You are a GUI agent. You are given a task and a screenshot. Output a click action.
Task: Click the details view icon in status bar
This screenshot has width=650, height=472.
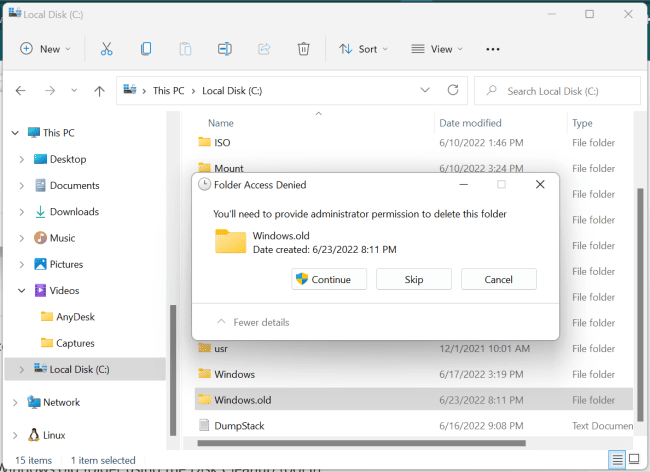pyautogui.click(x=617, y=460)
